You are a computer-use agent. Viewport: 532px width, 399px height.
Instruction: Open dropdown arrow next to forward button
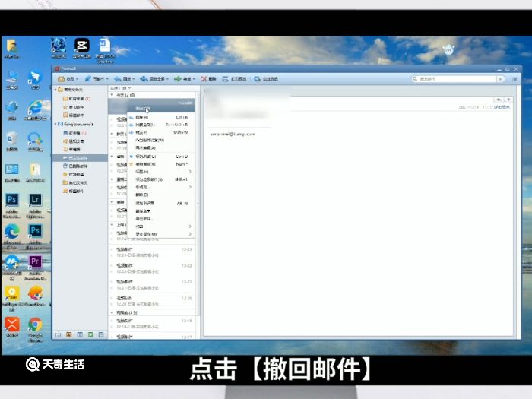coord(194,79)
